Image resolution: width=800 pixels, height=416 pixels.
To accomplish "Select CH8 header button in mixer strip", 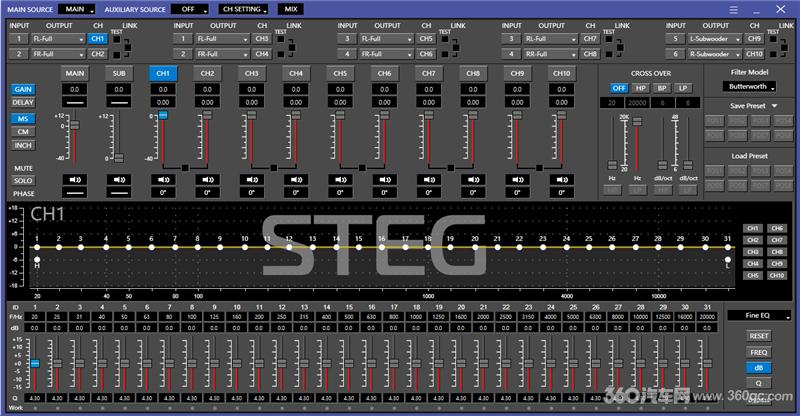I will coord(473,74).
